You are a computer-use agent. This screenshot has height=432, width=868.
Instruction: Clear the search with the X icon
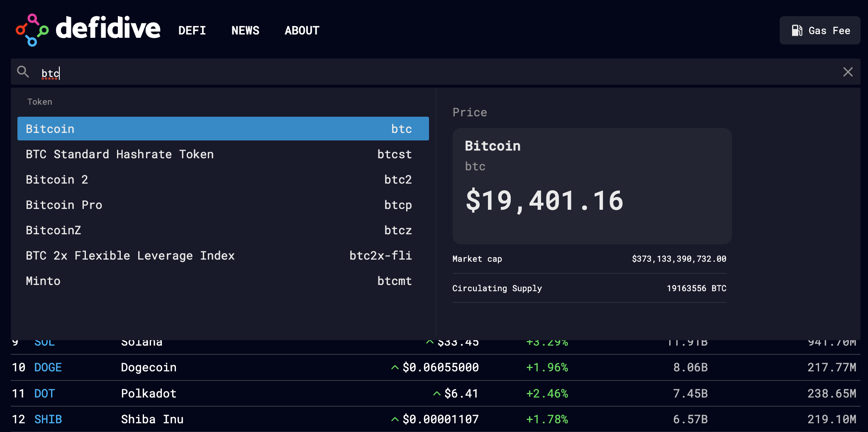(848, 72)
